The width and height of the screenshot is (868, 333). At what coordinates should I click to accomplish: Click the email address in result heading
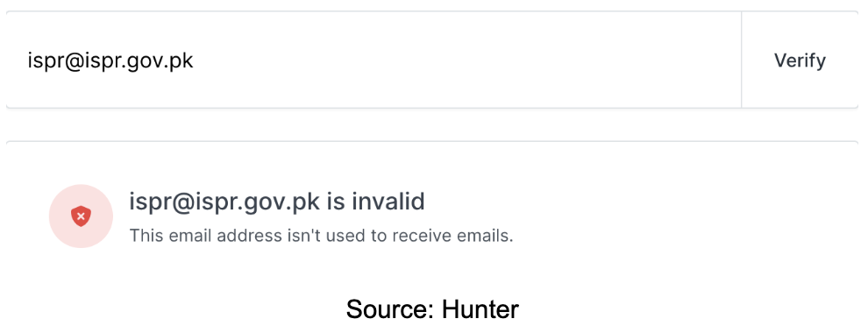pyautogui.click(x=224, y=202)
